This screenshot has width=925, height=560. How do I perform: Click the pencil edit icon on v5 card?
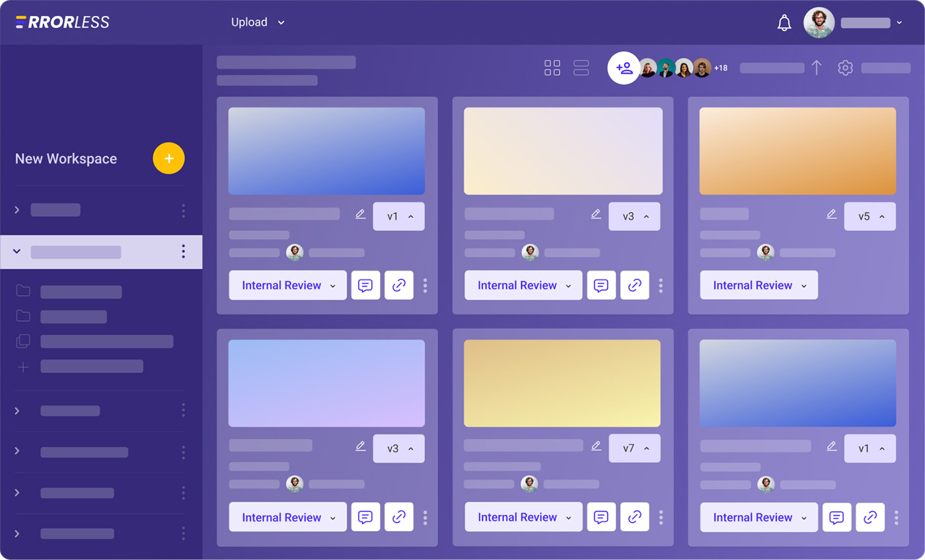[831, 214]
